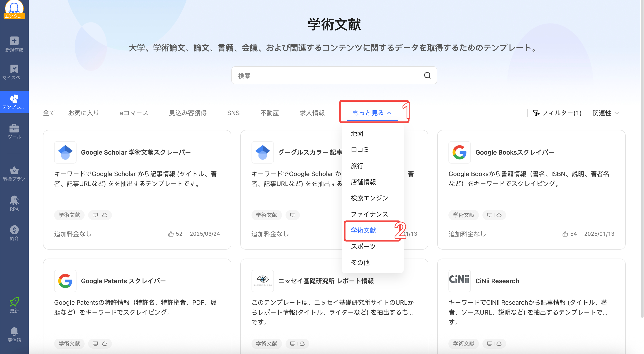Viewport: 644px width, 354px height.
Task: Select 検索エンジン from the dropdown list
Action: coord(369,198)
